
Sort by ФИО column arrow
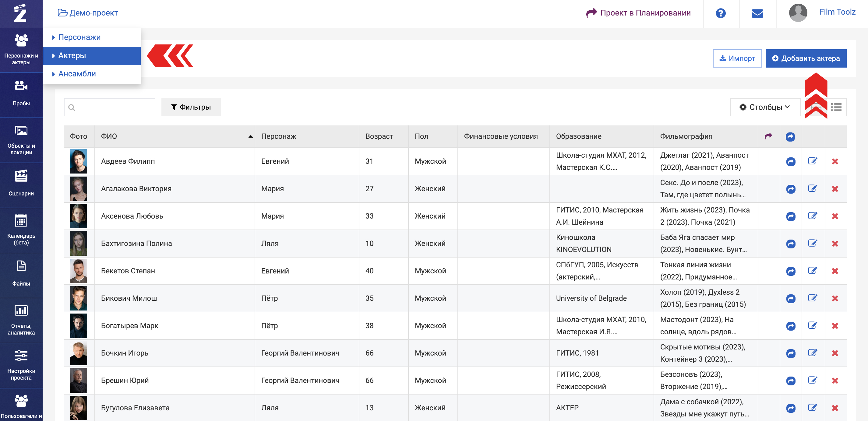250,136
